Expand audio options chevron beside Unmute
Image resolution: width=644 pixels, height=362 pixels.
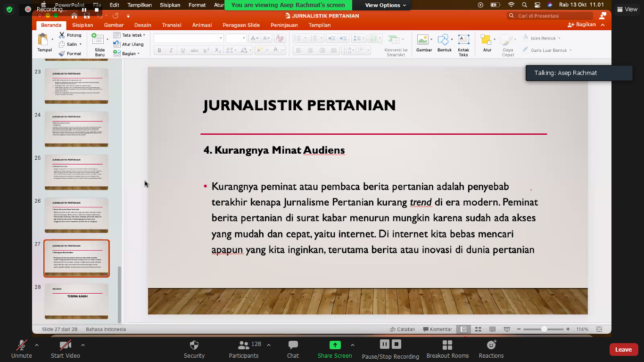[x=37, y=345]
